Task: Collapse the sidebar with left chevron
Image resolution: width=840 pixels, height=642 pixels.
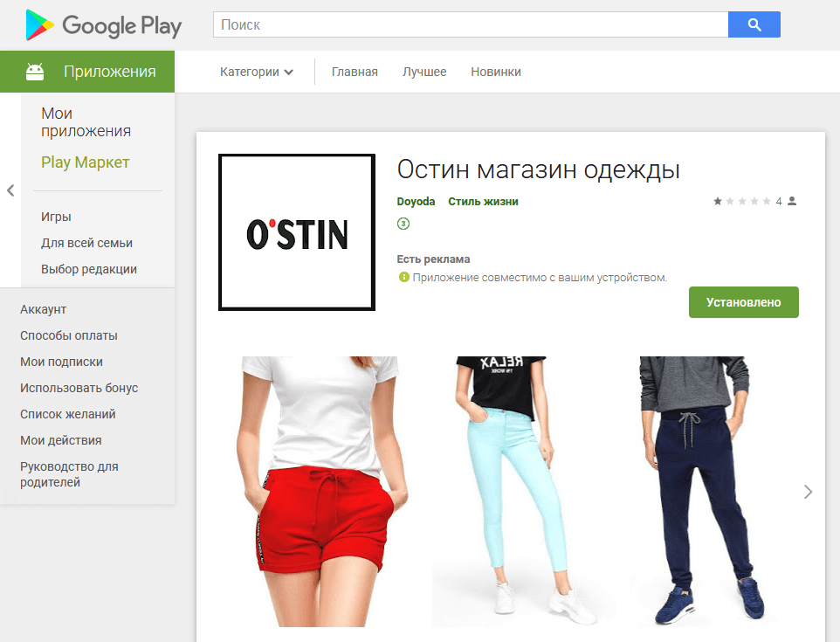Action: (x=10, y=190)
